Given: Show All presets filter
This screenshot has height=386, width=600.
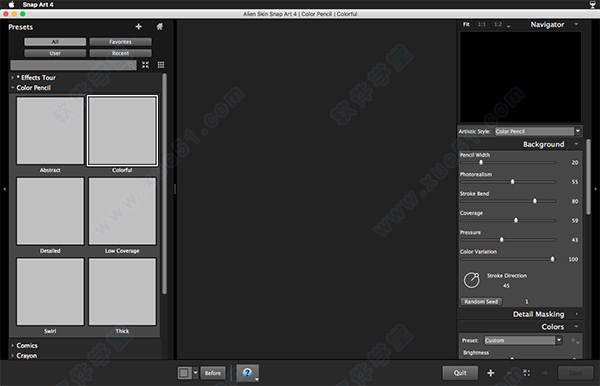Looking at the screenshot, I should pyautogui.click(x=55, y=42).
